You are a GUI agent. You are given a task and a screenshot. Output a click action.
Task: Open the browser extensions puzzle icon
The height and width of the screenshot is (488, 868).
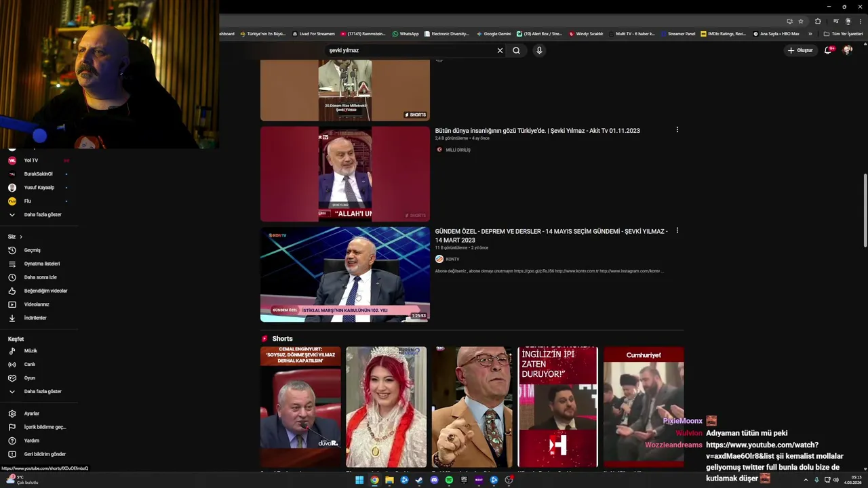(818, 21)
